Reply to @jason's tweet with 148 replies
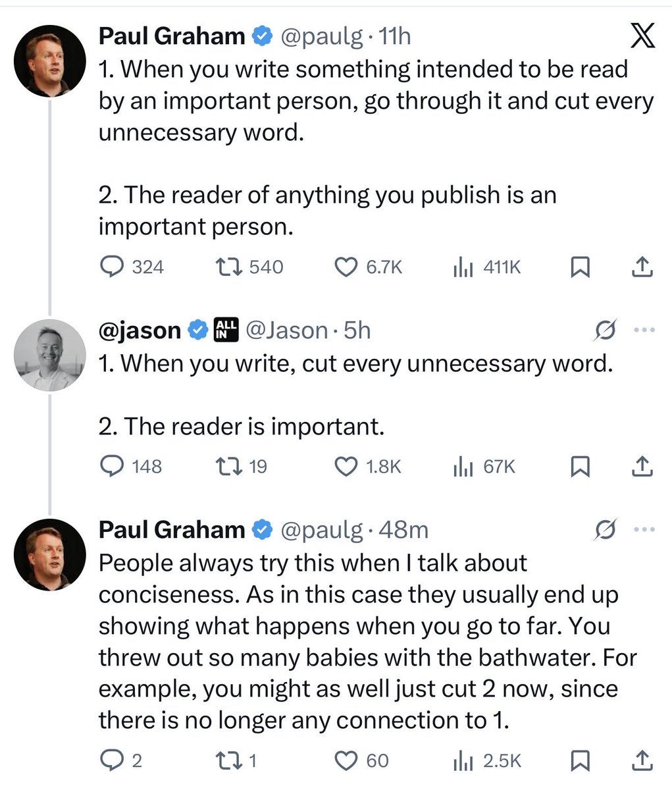Viewport: 672px width, 790px height. pos(112,466)
